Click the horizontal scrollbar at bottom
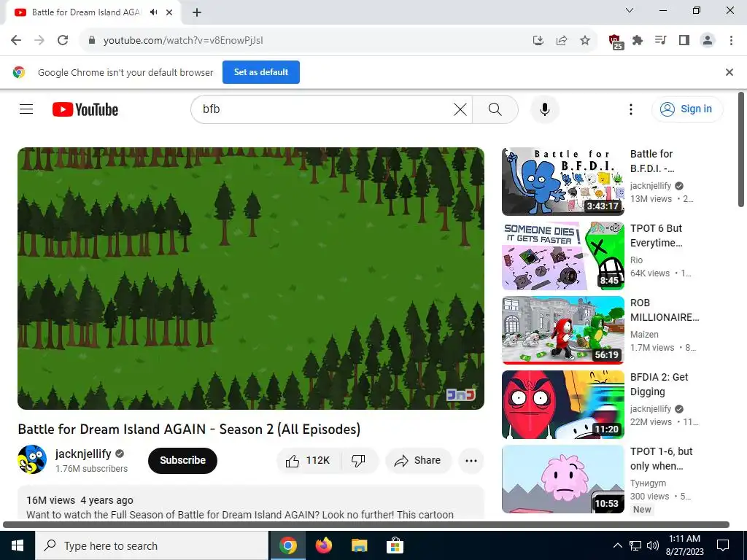747x560 pixels. pos(366,525)
